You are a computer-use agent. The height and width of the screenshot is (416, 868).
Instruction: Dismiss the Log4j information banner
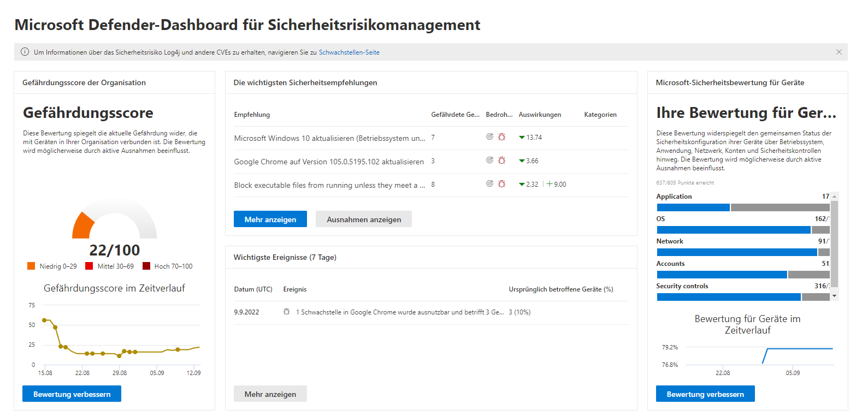839,52
